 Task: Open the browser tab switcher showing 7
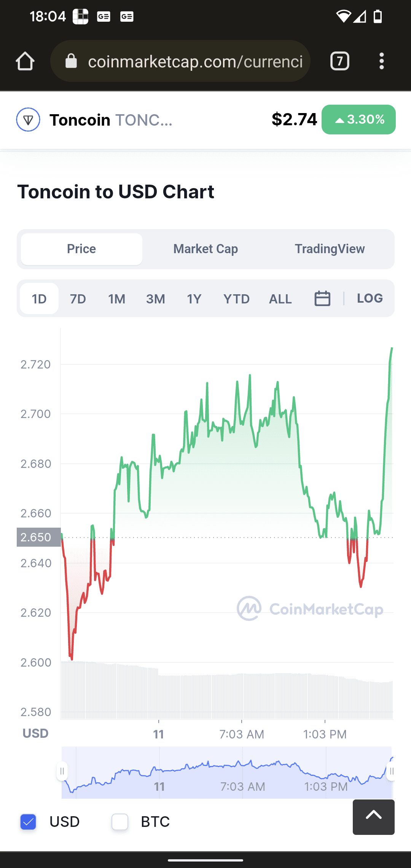tap(339, 61)
